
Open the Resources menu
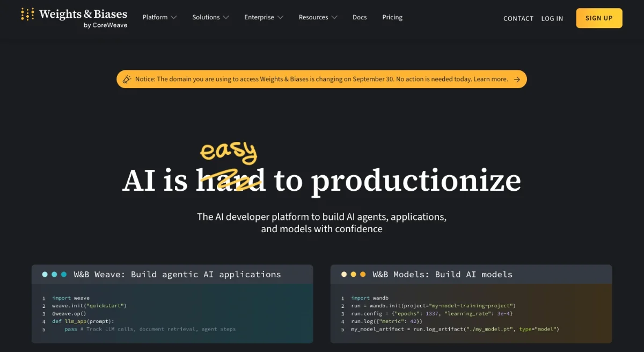318,17
